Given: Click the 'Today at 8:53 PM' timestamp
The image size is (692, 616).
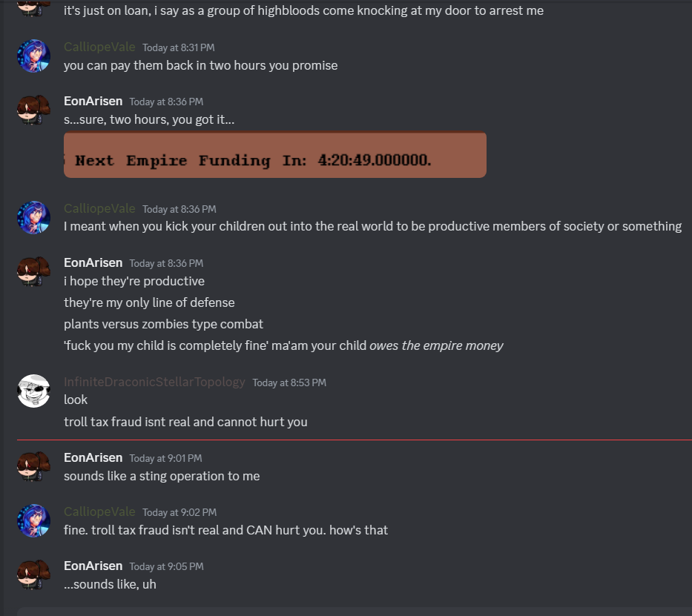Looking at the screenshot, I should click(x=289, y=382).
